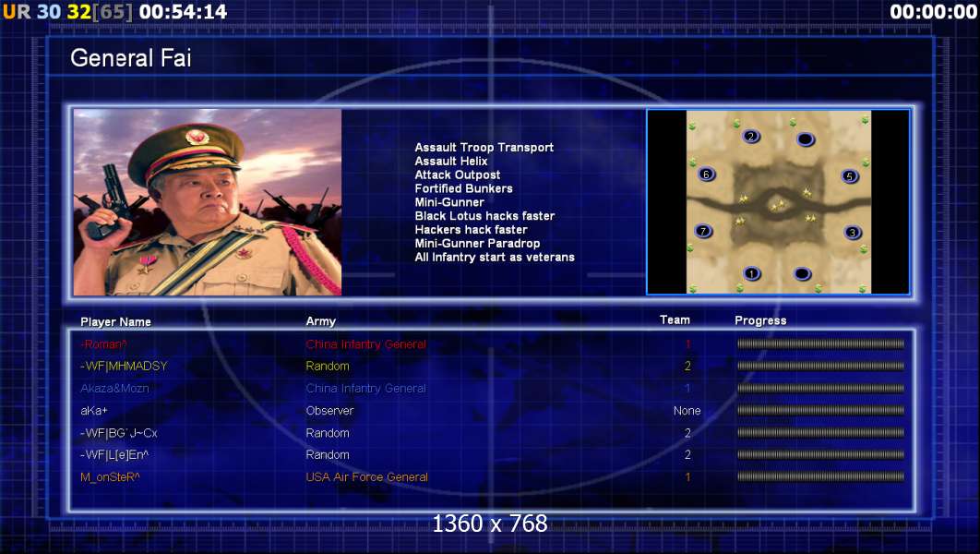This screenshot has height=554, width=980.
Task: Pick start position 6 on the minimap
Action: click(706, 174)
